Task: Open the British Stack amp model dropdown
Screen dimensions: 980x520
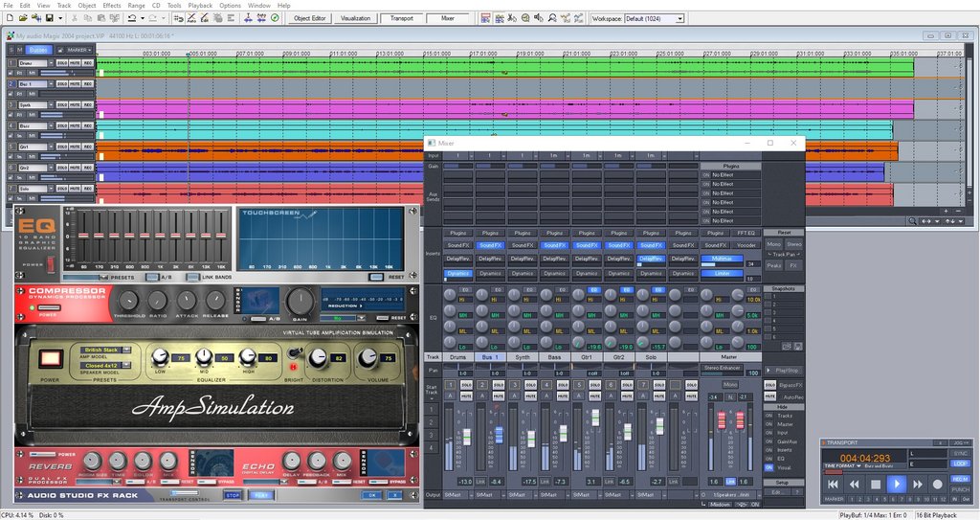Action: 126,350
